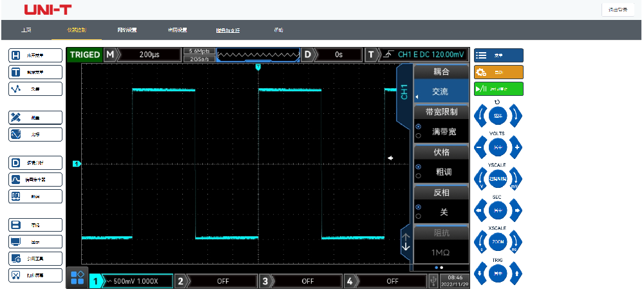Click the SEC right arrow button

tap(517, 210)
